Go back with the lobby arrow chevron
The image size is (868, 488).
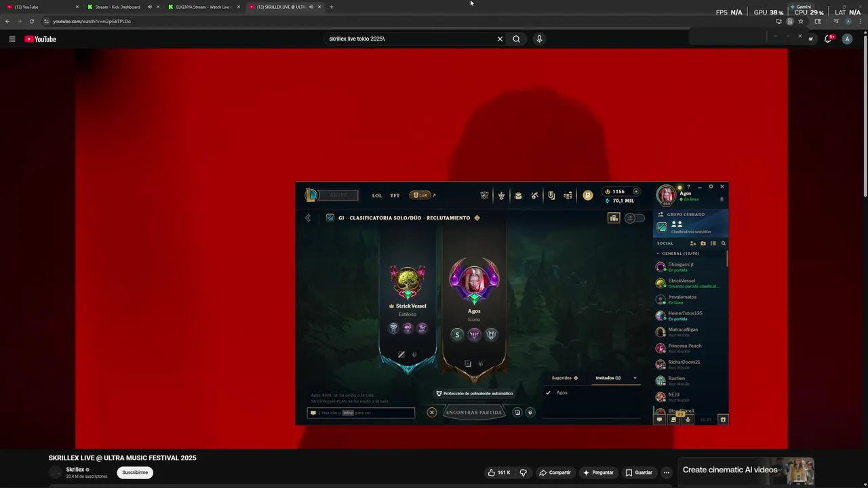click(308, 218)
